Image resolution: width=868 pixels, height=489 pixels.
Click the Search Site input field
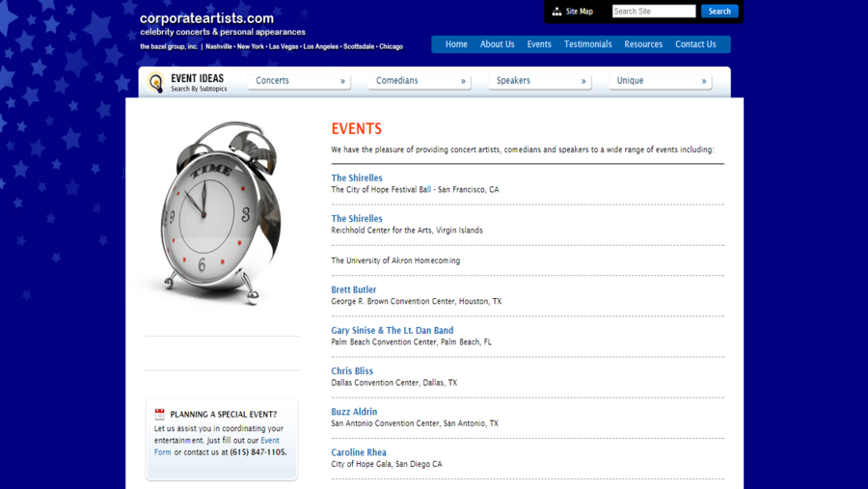click(x=653, y=12)
